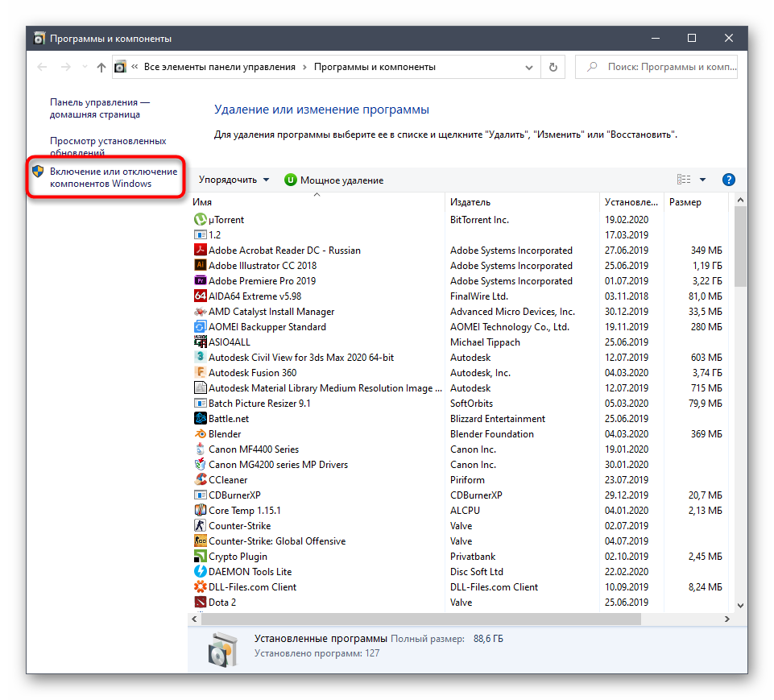Open the Упорядочить dropdown menu

click(234, 180)
